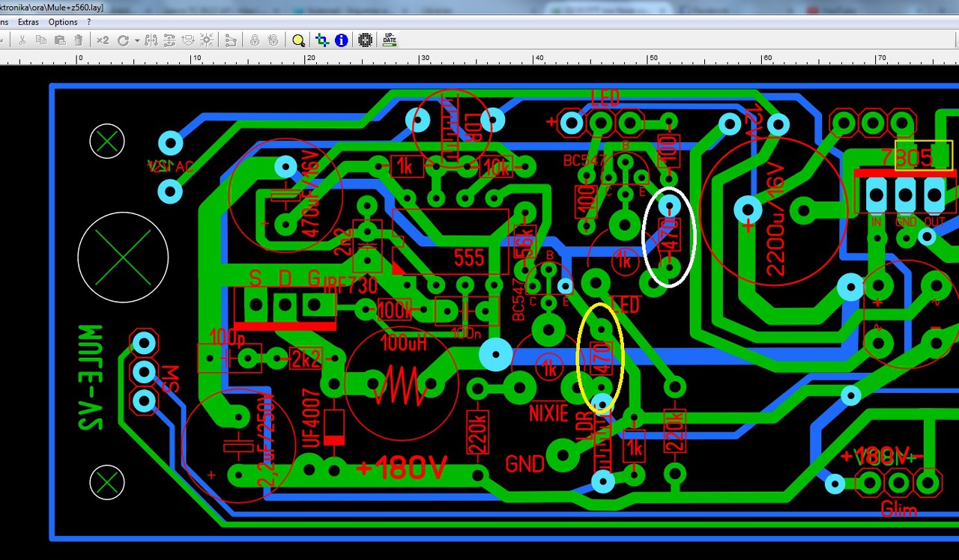Open the question mark help menu

(x=89, y=22)
